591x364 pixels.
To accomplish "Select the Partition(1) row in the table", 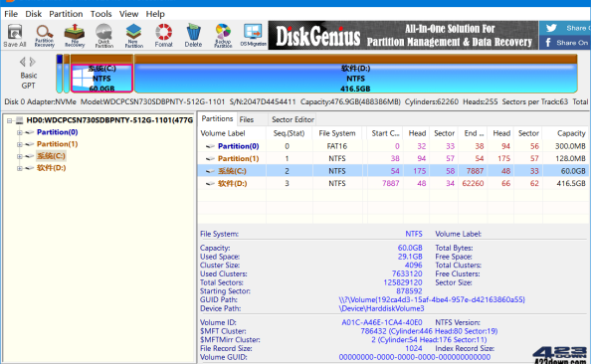I will tap(393, 159).
